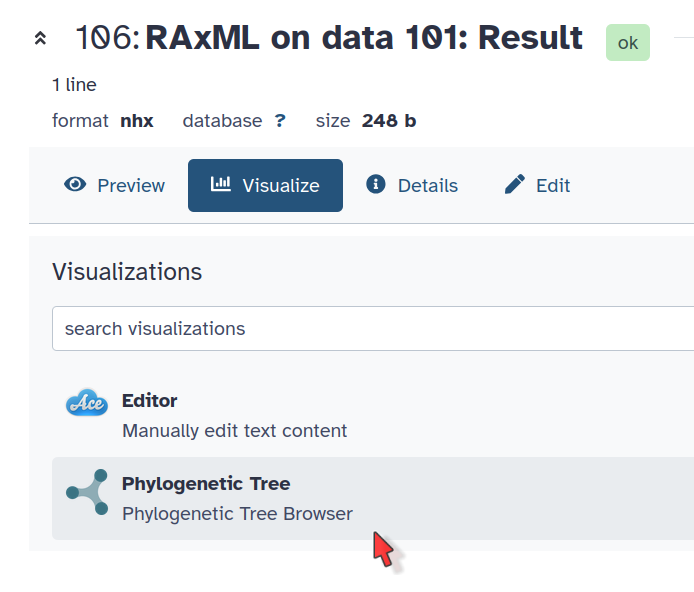
Task: Collapse the dataset with the double-chevron icon
Action: [x=40, y=39]
